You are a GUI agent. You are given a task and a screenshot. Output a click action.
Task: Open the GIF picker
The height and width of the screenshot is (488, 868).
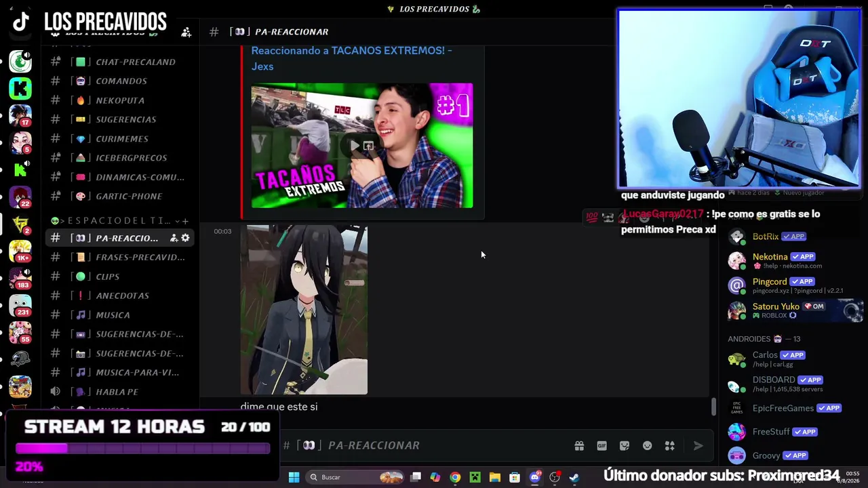(601, 445)
